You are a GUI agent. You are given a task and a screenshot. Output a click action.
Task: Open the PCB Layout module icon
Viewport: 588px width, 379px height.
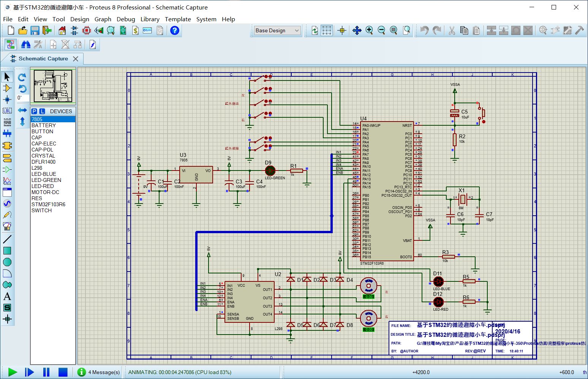click(87, 30)
